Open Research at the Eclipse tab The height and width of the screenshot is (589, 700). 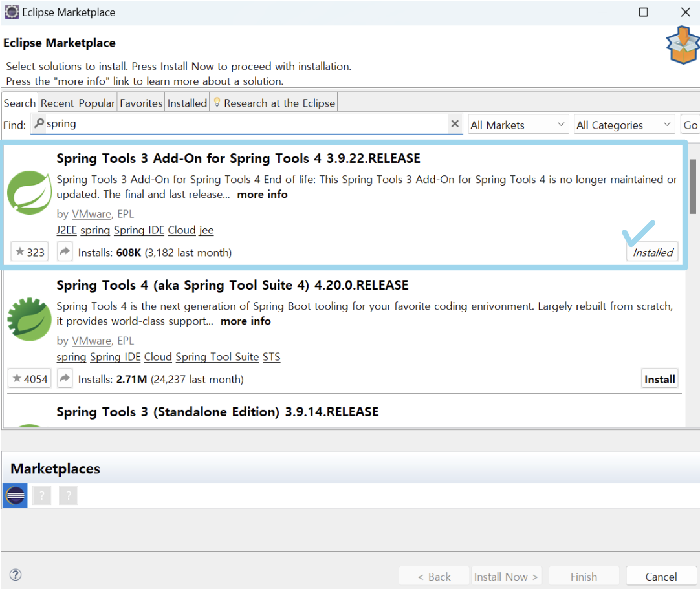(x=274, y=103)
